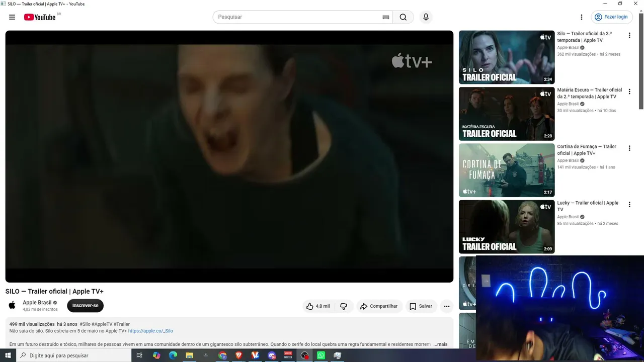Open Matéria Escura 2.ª temporada title
644x362 pixels.
590,93
